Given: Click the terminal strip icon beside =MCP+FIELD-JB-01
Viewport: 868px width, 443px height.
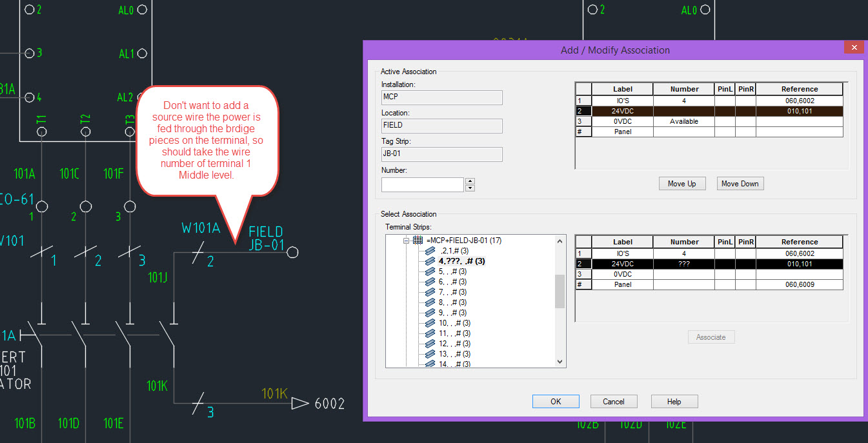Looking at the screenshot, I should click(x=417, y=240).
